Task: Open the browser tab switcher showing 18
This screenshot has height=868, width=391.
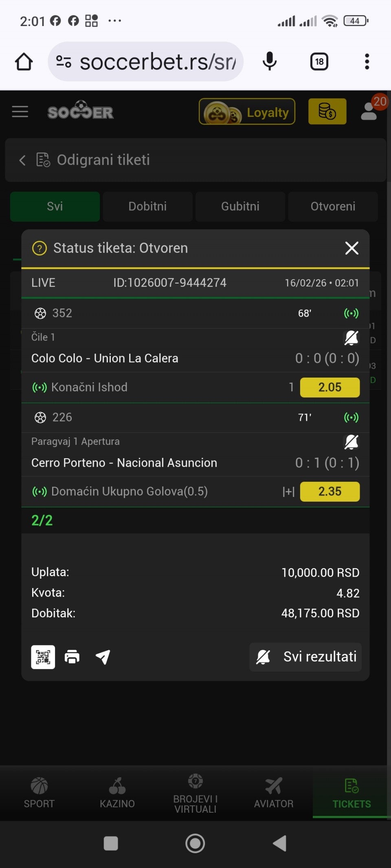Action: (319, 62)
